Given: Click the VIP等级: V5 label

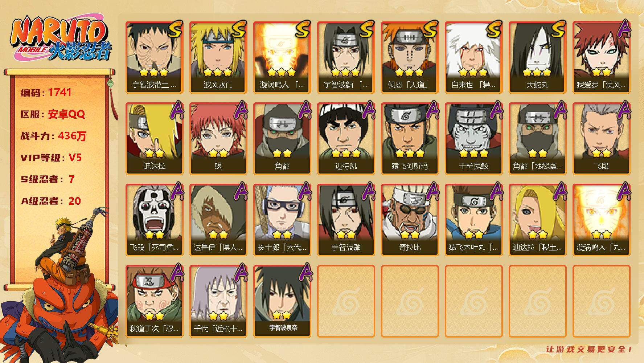Looking at the screenshot, I should click(51, 158).
